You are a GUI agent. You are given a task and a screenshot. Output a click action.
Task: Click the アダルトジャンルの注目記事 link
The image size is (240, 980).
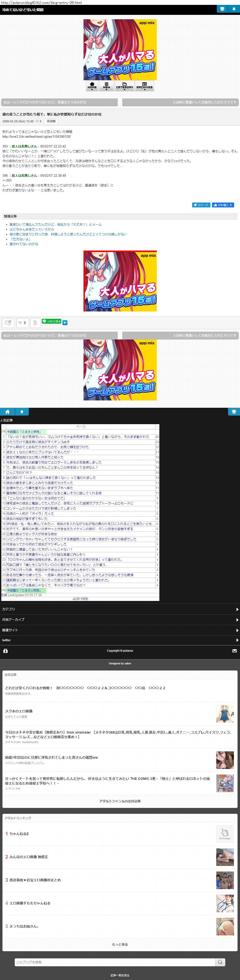120,801
